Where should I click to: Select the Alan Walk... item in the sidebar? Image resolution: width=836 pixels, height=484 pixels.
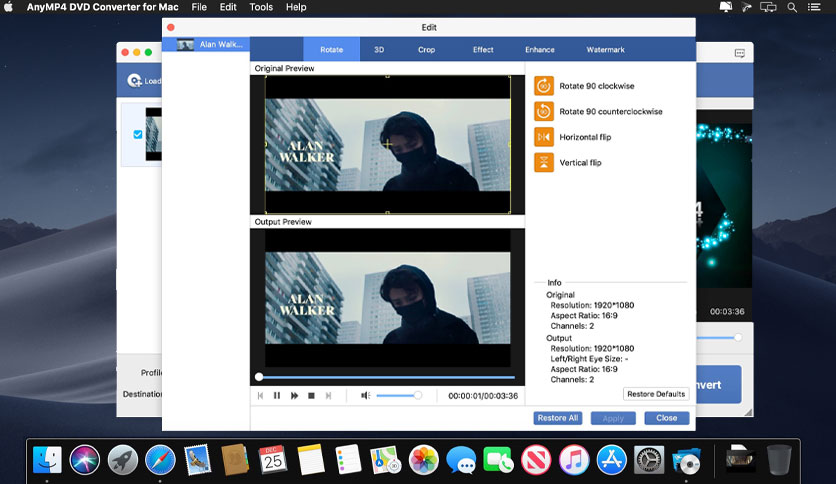pyautogui.click(x=206, y=44)
